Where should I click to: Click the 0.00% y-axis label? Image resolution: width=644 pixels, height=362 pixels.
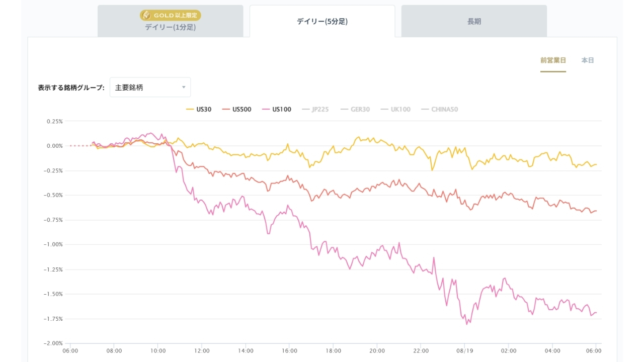point(54,146)
